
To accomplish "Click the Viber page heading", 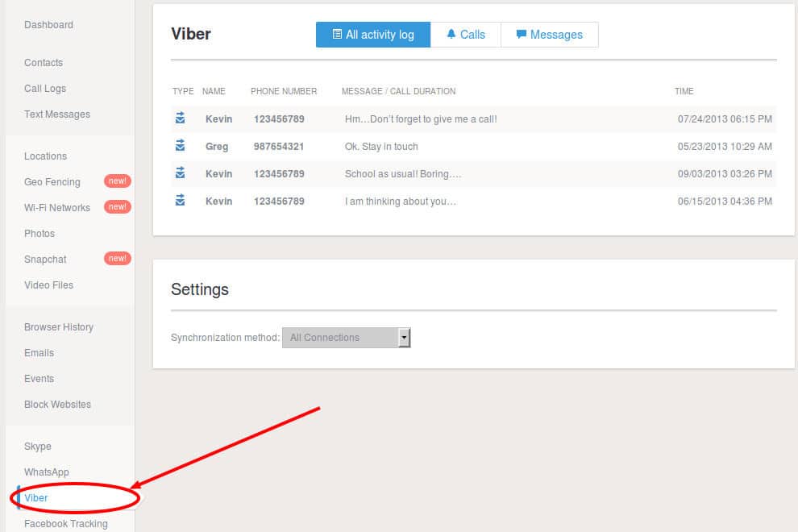I will [x=191, y=34].
